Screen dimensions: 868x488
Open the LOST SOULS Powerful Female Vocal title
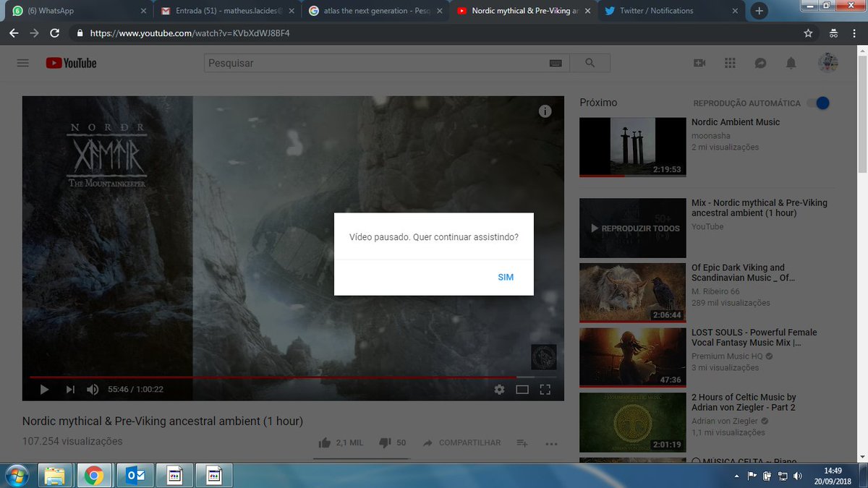754,338
